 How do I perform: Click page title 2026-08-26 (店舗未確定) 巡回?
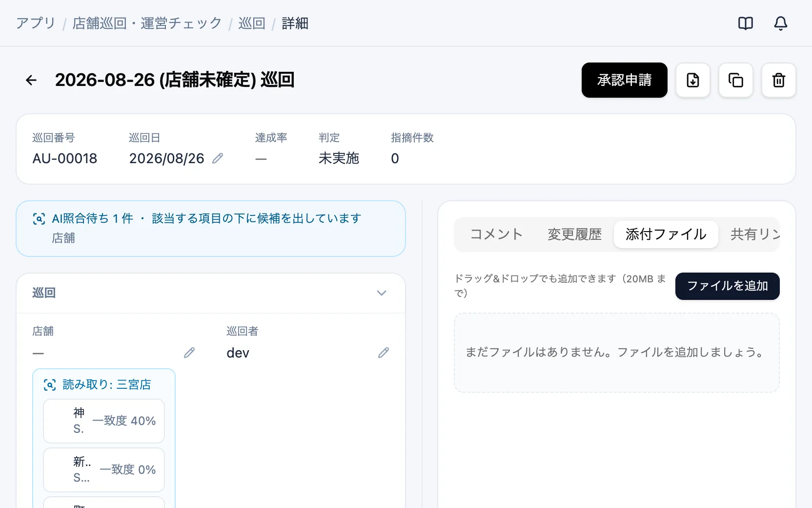point(175,80)
